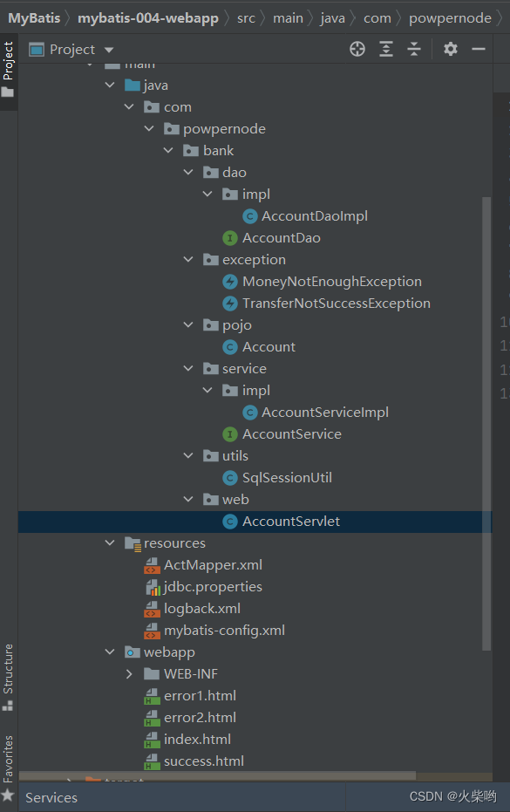The width and height of the screenshot is (510, 812).
Task: Expand the WEB-INF folder
Action: point(129,673)
